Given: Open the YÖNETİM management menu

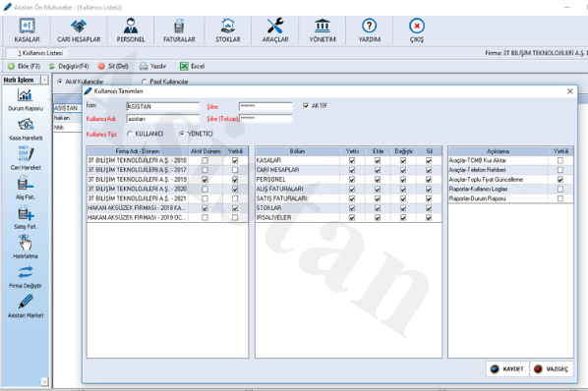Looking at the screenshot, I should pyautogui.click(x=323, y=30).
